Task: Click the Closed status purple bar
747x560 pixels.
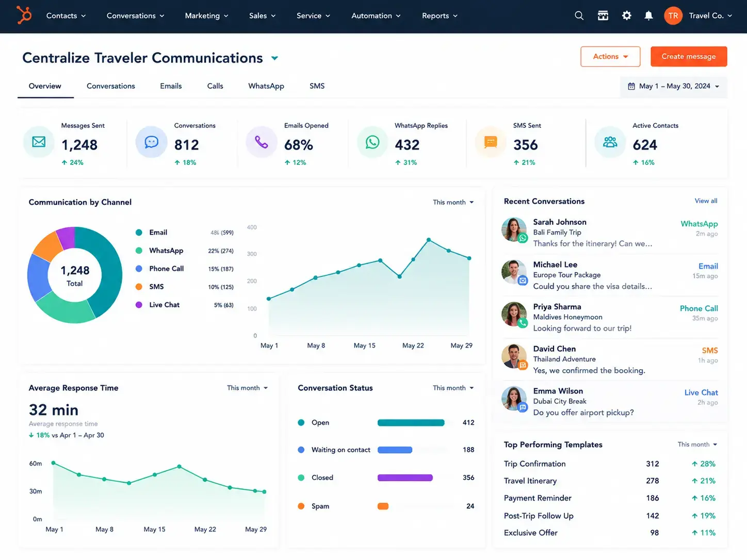Action: point(405,477)
